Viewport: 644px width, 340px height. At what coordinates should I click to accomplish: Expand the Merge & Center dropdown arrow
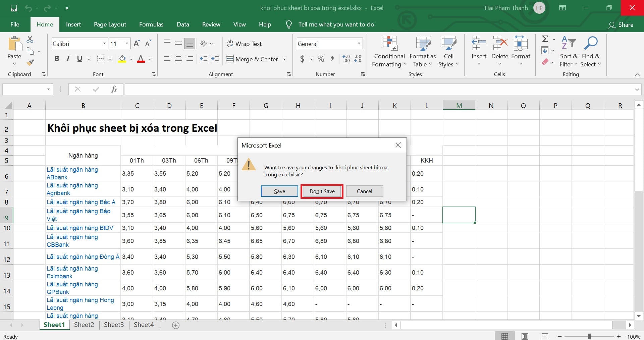click(284, 59)
